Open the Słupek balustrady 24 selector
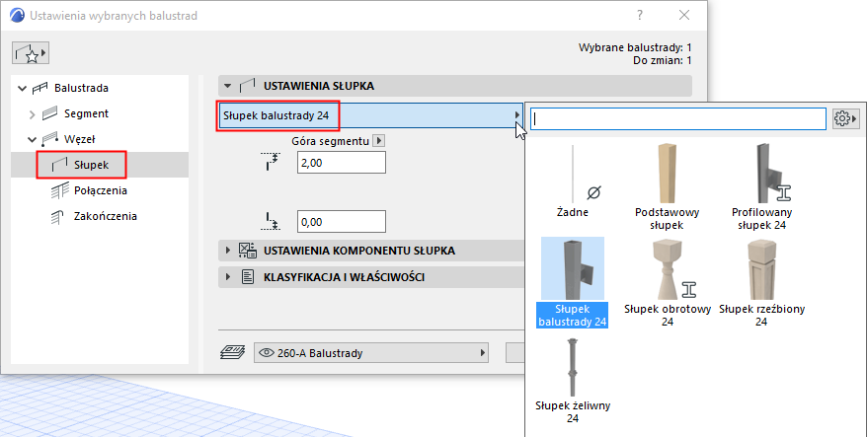The image size is (868, 437). tap(371, 115)
